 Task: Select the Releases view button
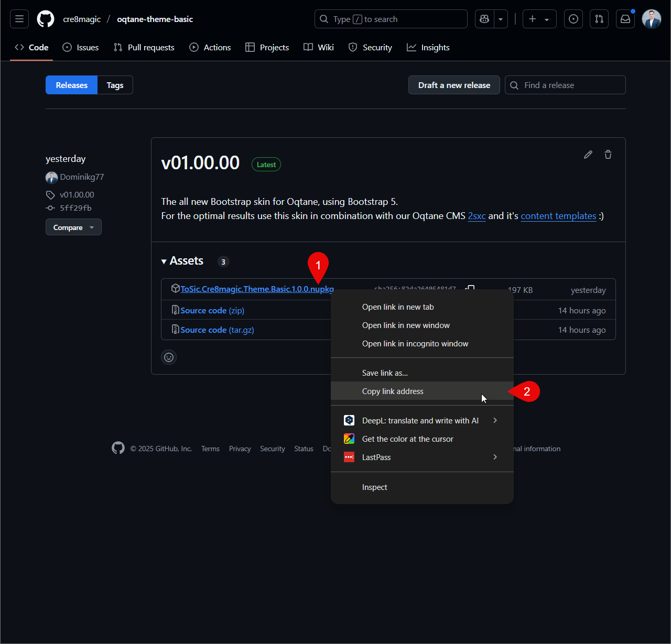72,85
